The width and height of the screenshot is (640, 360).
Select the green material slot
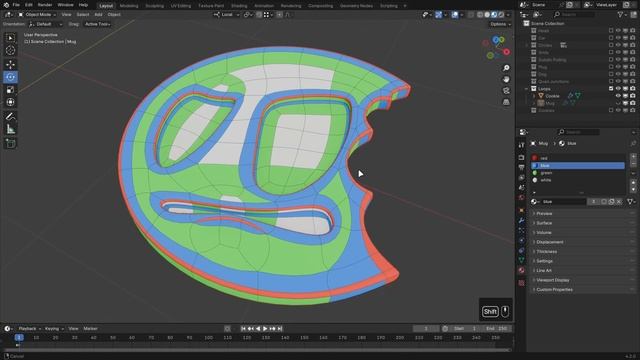(578, 173)
